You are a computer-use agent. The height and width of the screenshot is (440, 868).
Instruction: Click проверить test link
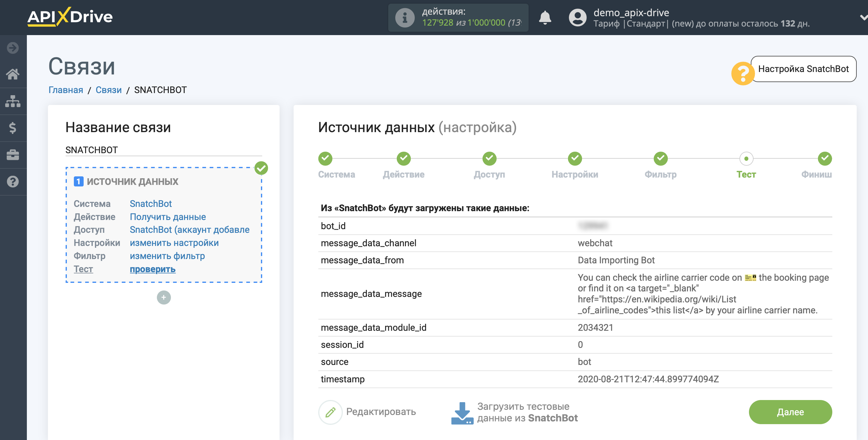153,269
